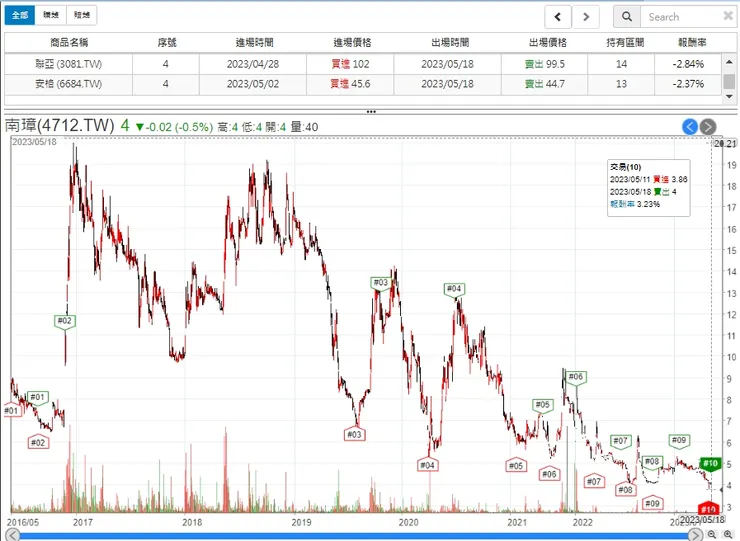Click the red #05 buy marker

click(x=516, y=465)
